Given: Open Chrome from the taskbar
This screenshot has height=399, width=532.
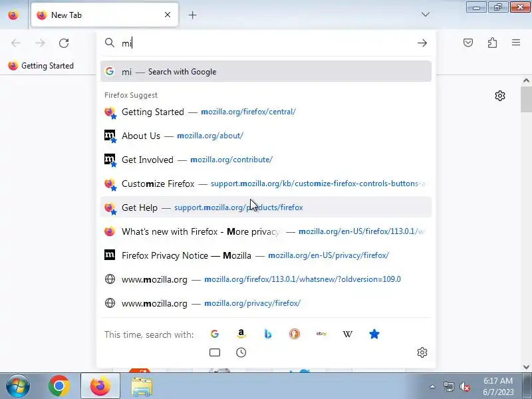Looking at the screenshot, I should (59, 386).
